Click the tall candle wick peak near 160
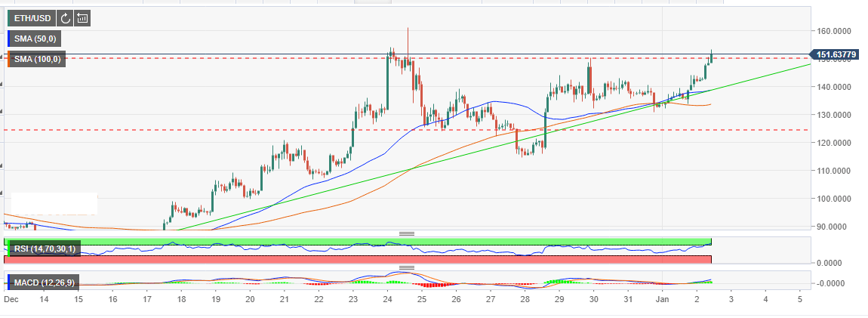 pyautogui.click(x=408, y=29)
